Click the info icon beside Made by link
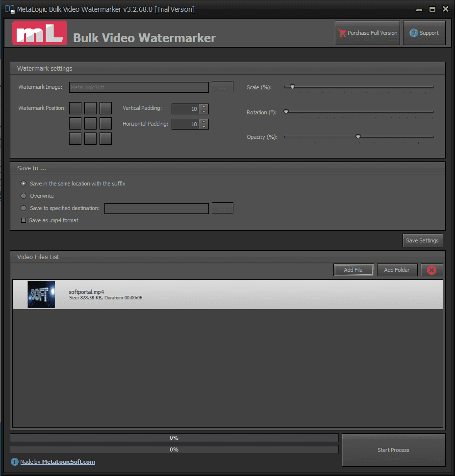Image resolution: width=455 pixels, height=476 pixels. pos(15,462)
